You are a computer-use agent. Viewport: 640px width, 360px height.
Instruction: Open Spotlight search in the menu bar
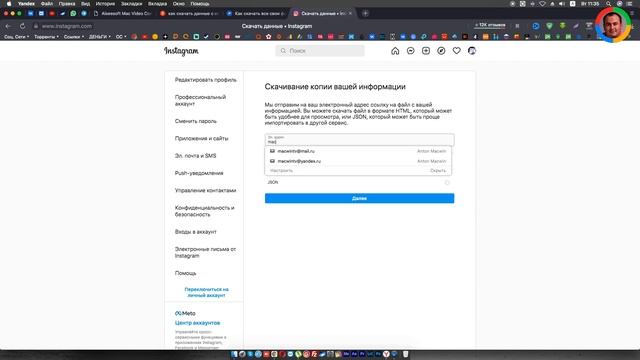click(608, 4)
